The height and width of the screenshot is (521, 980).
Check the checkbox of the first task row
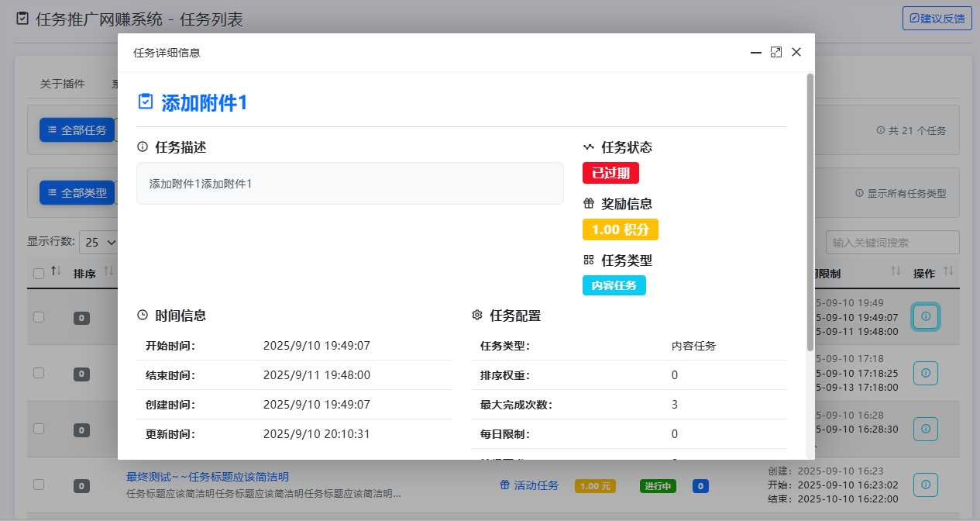click(38, 316)
